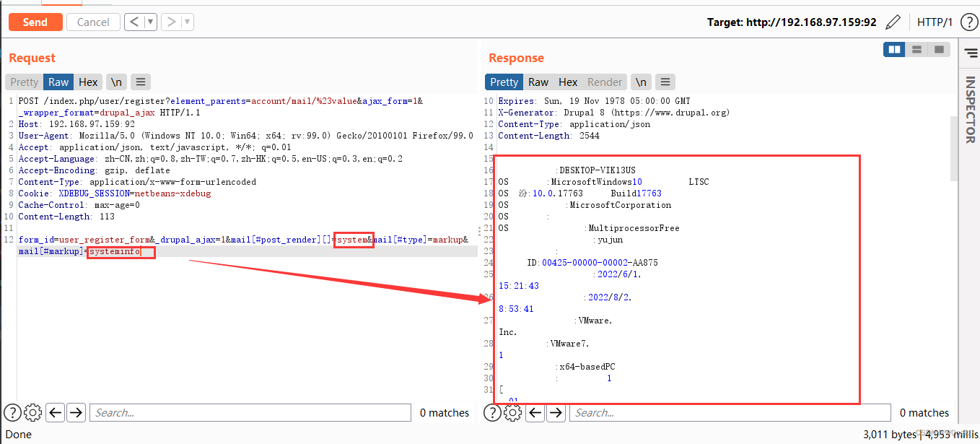Open Response search settings gear

(x=512, y=412)
